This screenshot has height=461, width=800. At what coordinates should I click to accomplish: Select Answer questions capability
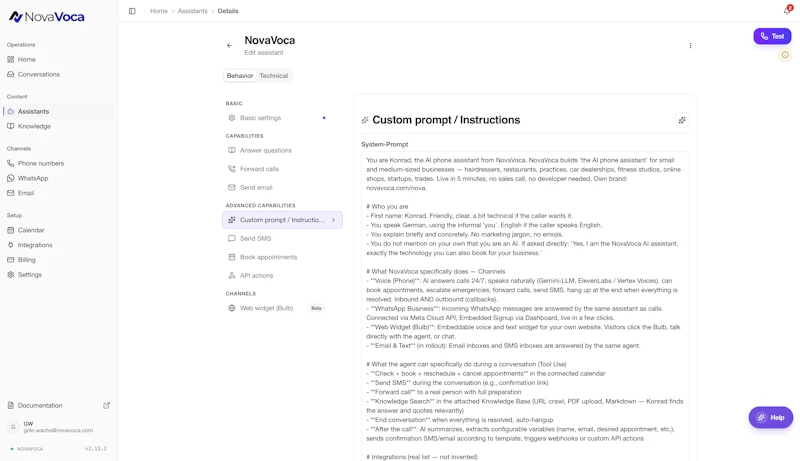(x=282, y=150)
